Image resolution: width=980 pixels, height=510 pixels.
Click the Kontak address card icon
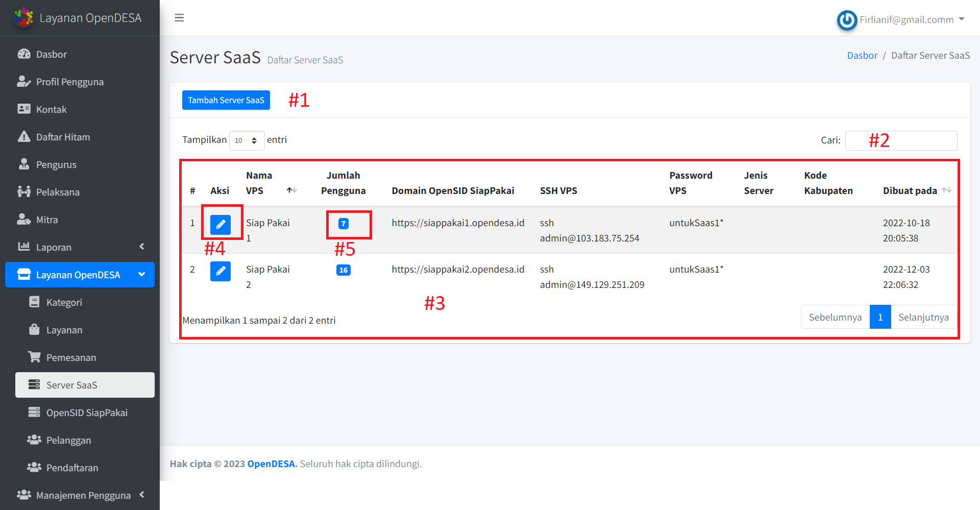[24, 109]
